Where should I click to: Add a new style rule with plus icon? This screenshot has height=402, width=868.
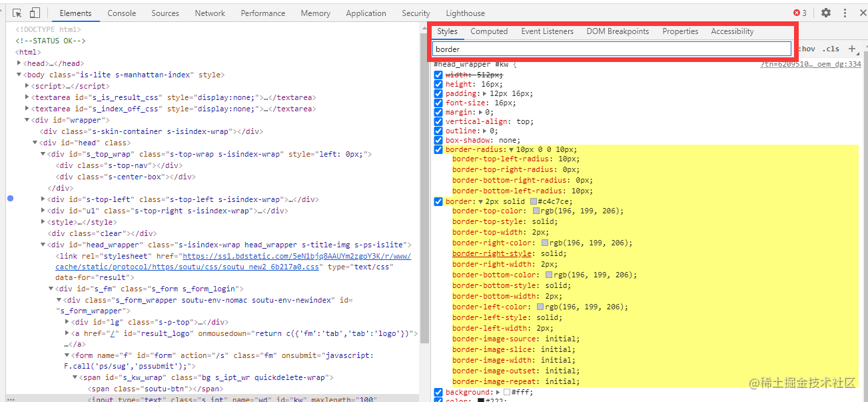click(851, 49)
